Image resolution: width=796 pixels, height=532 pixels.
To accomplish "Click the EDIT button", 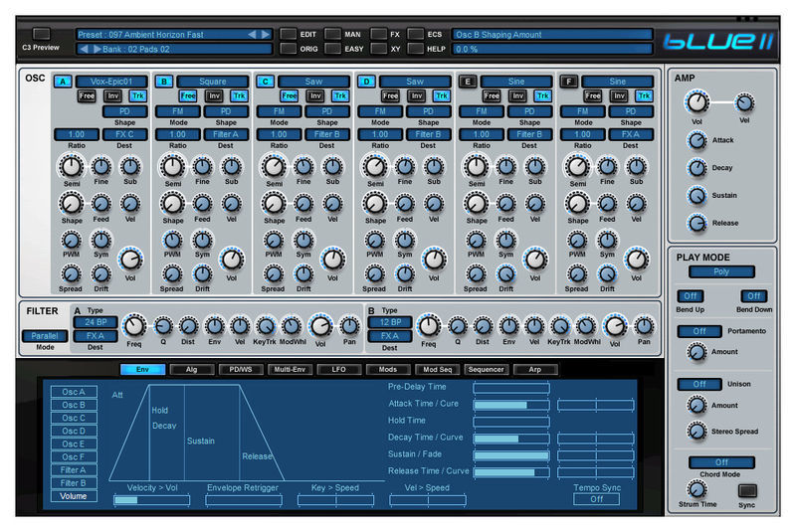I will pos(289,34).
